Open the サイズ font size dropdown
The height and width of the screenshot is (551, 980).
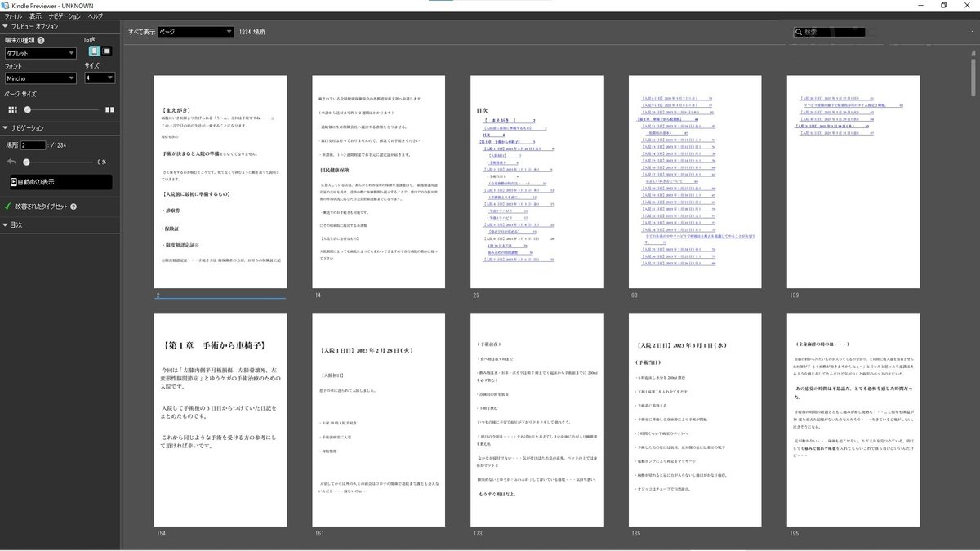100,78
